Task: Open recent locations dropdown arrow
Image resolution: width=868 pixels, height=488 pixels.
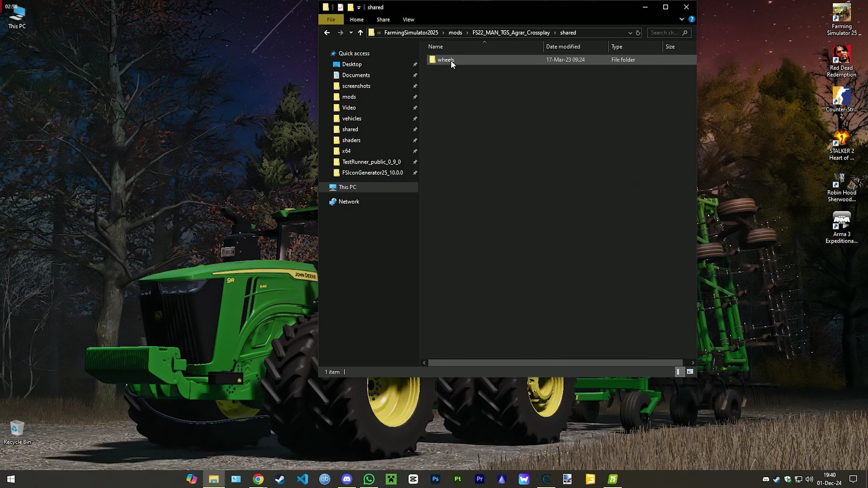Action: tap(351, 33)
